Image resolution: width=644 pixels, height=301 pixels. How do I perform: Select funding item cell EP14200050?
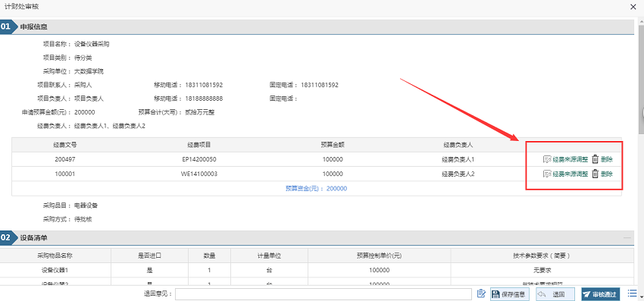pos(199,159)
